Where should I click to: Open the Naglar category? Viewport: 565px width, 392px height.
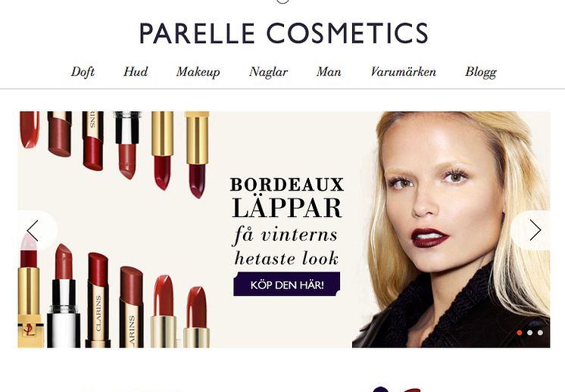tap(268, 72)
